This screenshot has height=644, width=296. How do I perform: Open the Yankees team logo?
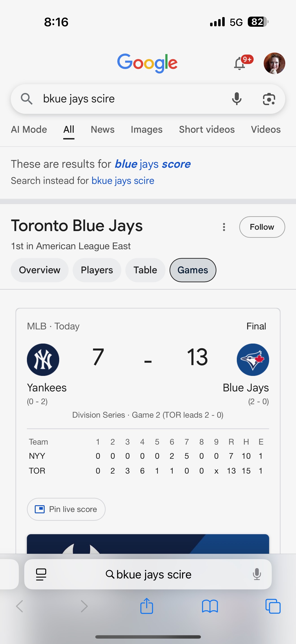[x=43, y=359]
